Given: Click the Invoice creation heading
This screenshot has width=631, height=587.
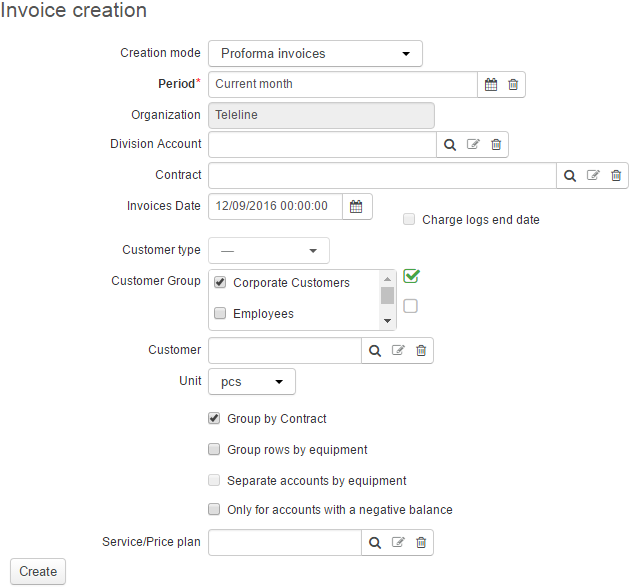Looking at the screenshot, I should click(74, 10).
